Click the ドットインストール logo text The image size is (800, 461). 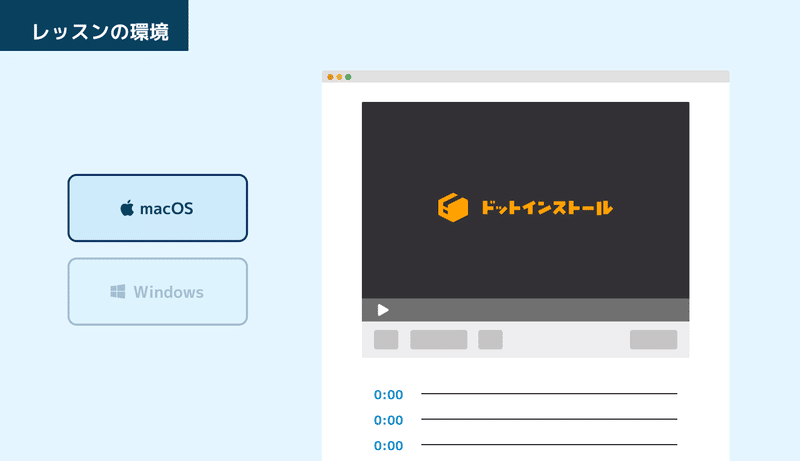pos(546,208)
